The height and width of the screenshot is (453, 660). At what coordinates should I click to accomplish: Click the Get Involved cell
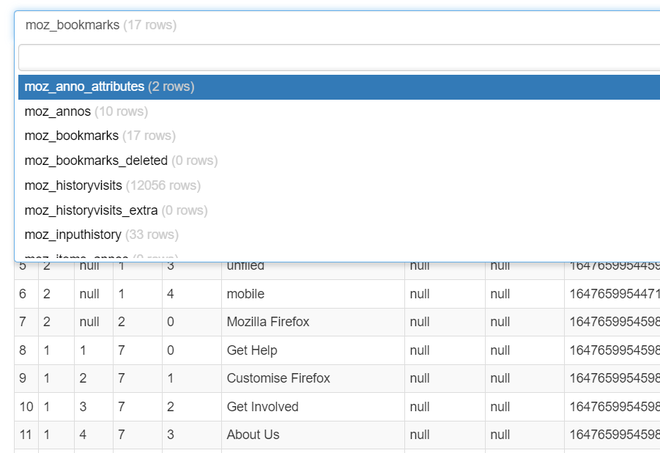[x=313, y=407]
